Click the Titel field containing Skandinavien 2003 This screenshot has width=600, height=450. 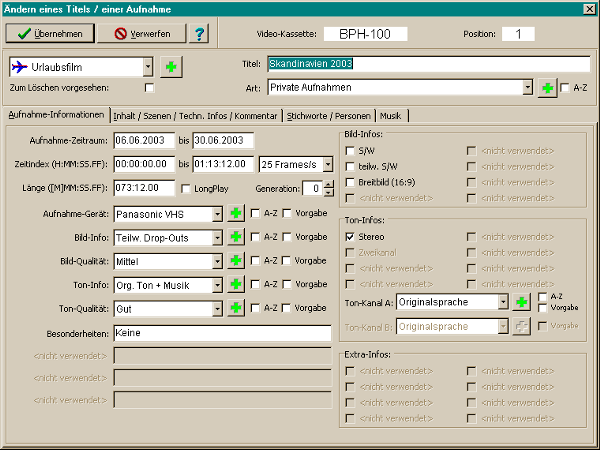[x=428, y=64]
